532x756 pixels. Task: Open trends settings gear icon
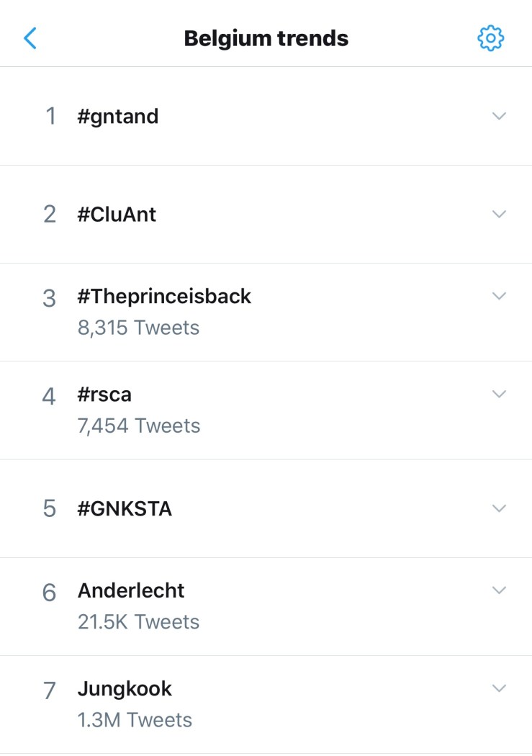point(491,38)
